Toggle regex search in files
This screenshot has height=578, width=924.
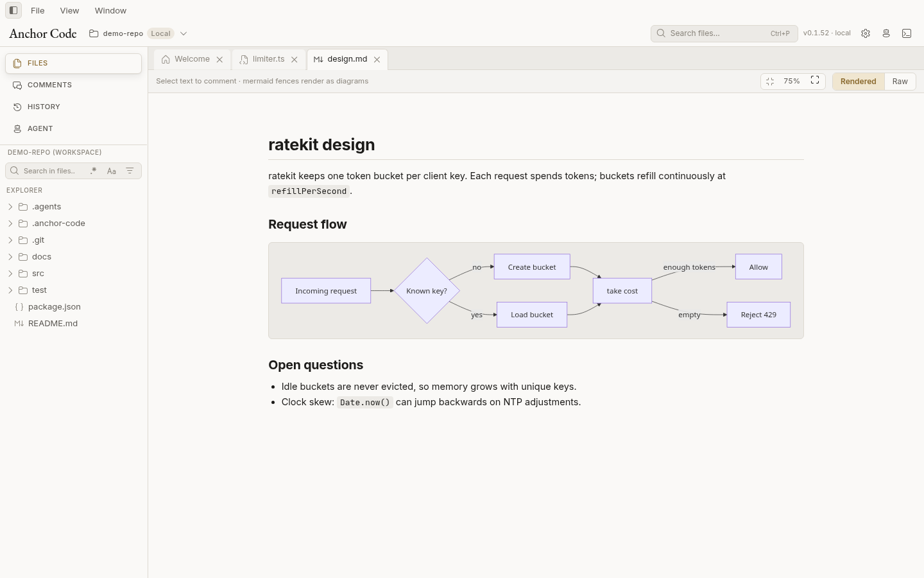pyautogui.click(x=94, y=171)
